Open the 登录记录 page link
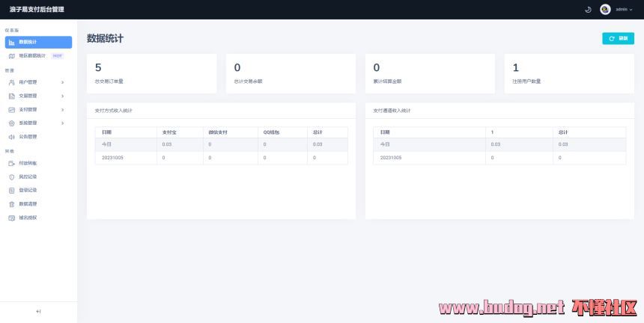The height and width of the screenshot is (323, 644). point(28,190)
